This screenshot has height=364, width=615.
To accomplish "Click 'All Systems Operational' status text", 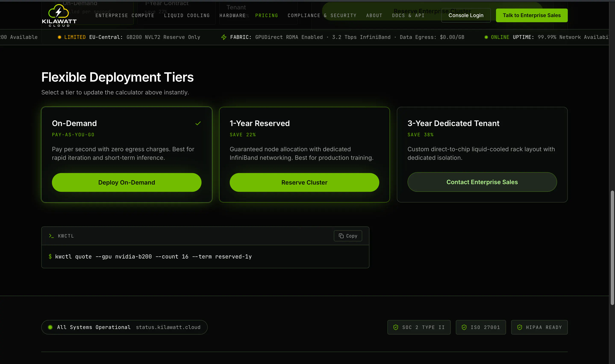I will (x=94, y=327).
